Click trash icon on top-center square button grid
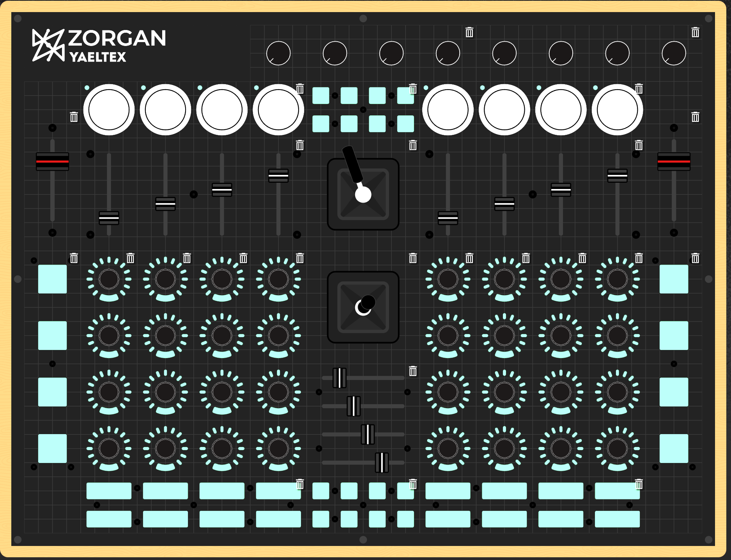 [413, 89]
